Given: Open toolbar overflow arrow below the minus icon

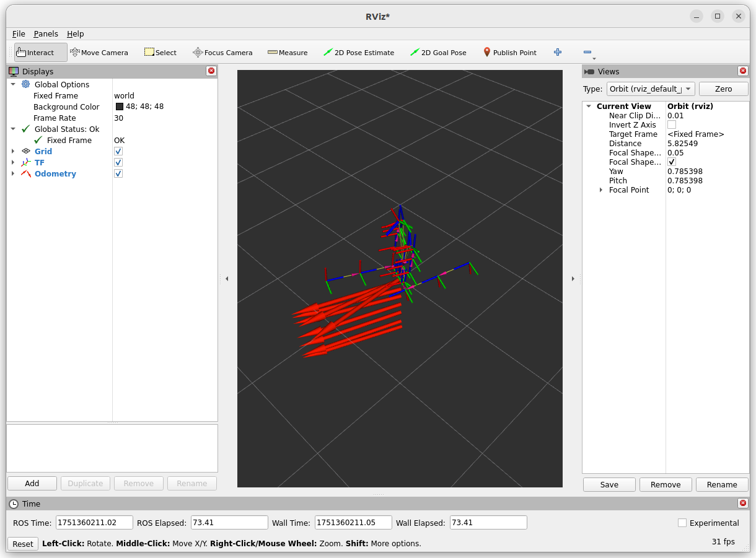Looking at the screenshot, I should click(594, 59).
